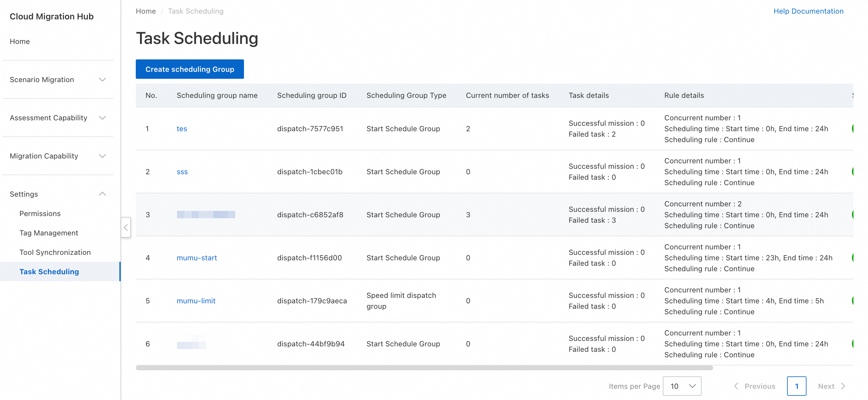This screenshot has height=400, width=868.
Task: Expand the Migration Capability chevron
Action: tap(102, 156)
